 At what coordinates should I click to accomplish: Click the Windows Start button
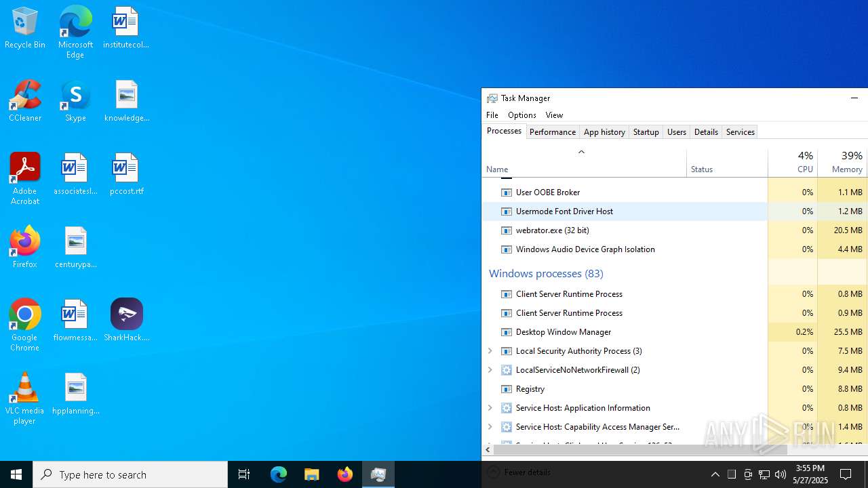coord(16,474)
